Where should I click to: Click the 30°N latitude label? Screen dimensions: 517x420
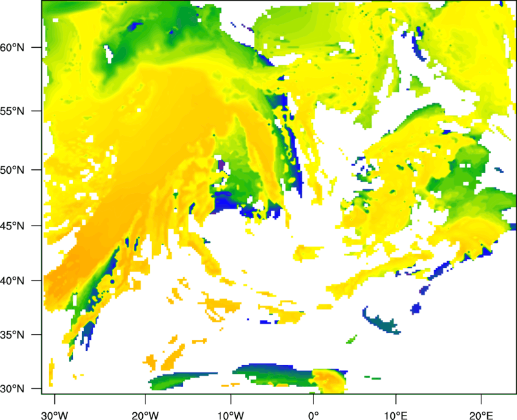click(12, 389)
